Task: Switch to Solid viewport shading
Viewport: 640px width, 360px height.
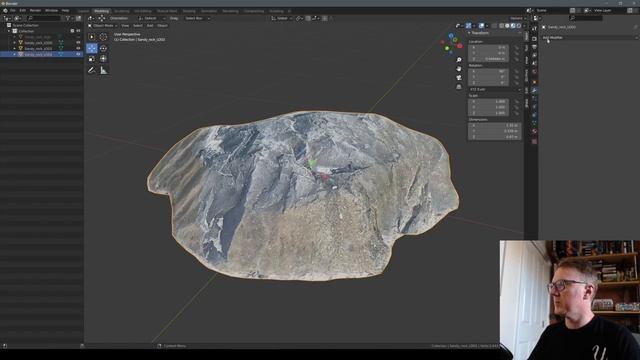Action: (507, 26)
